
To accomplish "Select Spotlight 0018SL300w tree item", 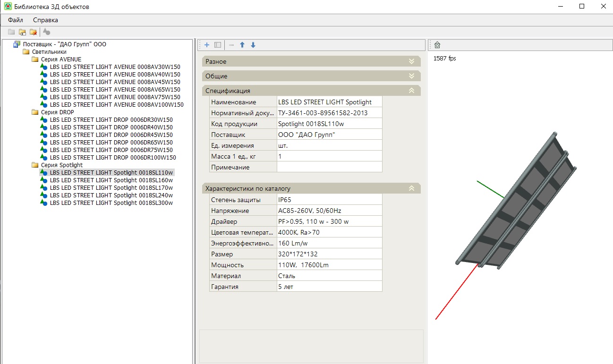I will [x=111, y=203].
